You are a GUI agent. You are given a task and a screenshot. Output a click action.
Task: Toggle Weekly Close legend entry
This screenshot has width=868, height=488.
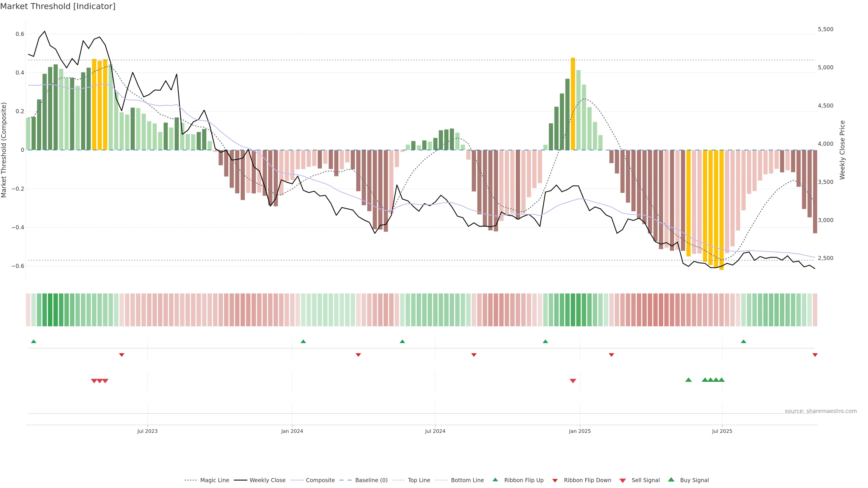click(267, 480)
